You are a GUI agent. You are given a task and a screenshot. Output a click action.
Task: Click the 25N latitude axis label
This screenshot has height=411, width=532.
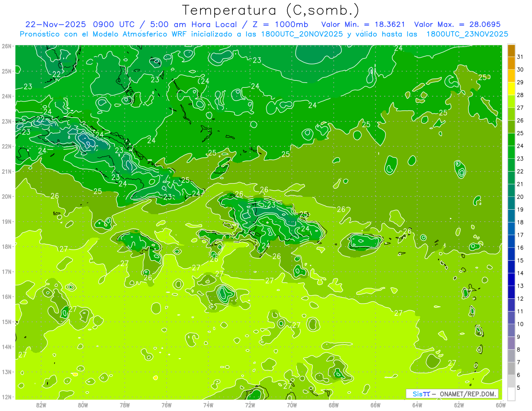click(7, 71)
